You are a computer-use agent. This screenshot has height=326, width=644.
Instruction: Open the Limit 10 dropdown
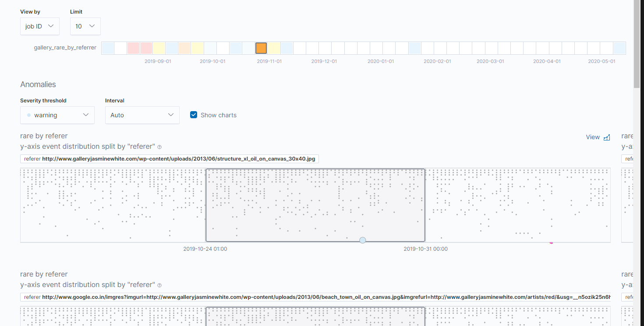point(85,26)
